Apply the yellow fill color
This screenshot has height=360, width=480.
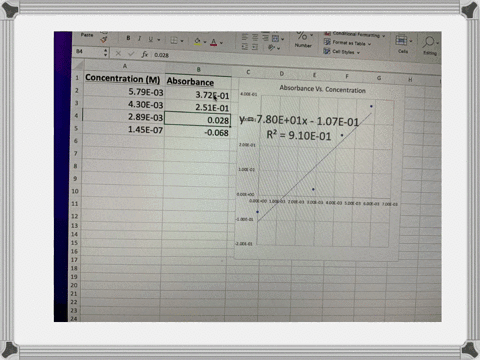coord(197,42)
